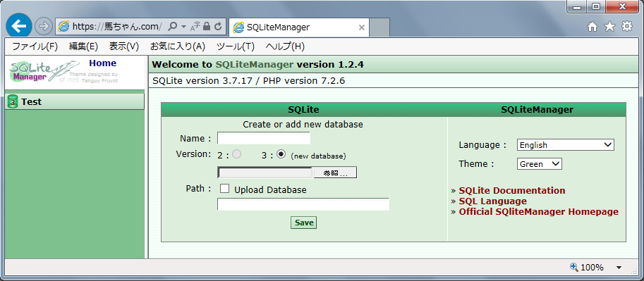Open the Tools gear icon
The width and height of the screenshot is (644, 281).
tap(627, 27)
